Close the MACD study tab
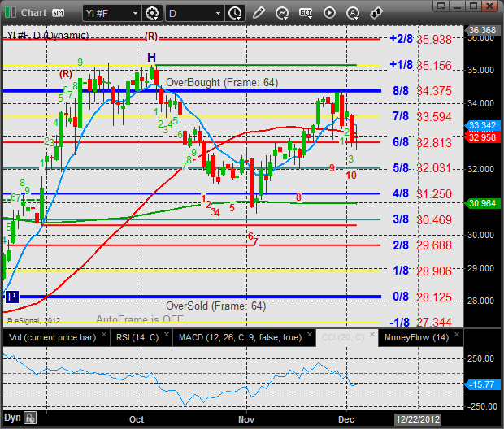The image size is (504, 429). 310,334
